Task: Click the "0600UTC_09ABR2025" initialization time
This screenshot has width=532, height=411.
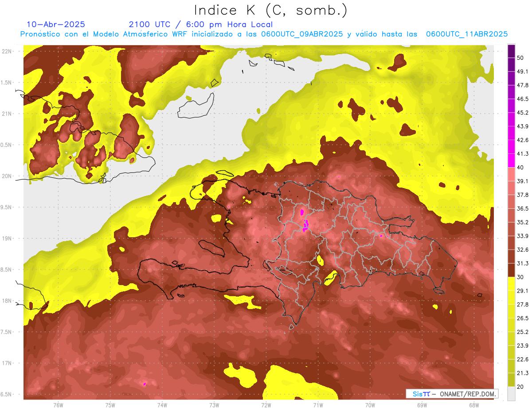Action: coord(302,34)
